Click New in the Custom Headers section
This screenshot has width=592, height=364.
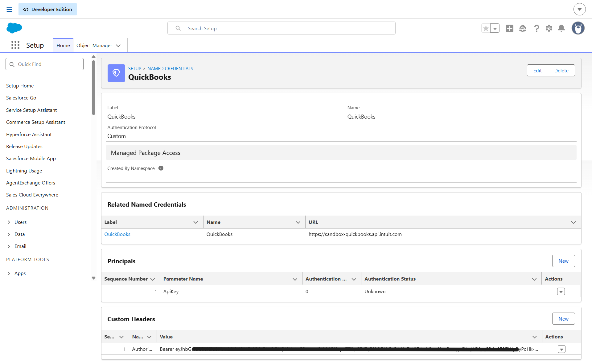(563, 319)
